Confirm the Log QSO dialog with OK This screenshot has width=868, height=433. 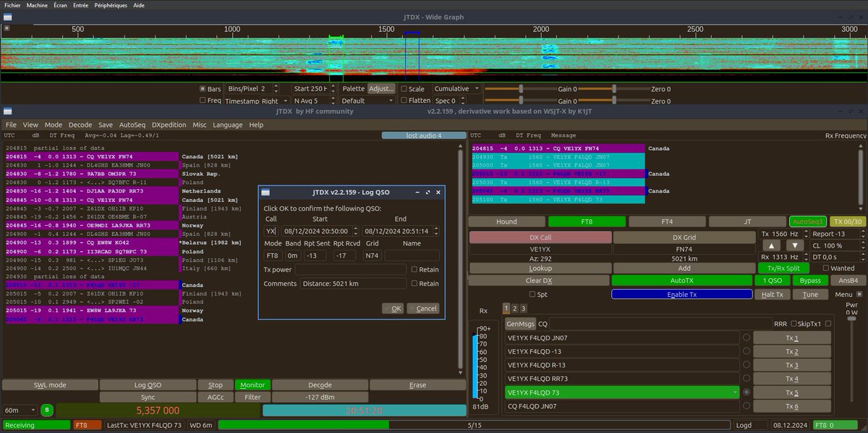[392, 308]
